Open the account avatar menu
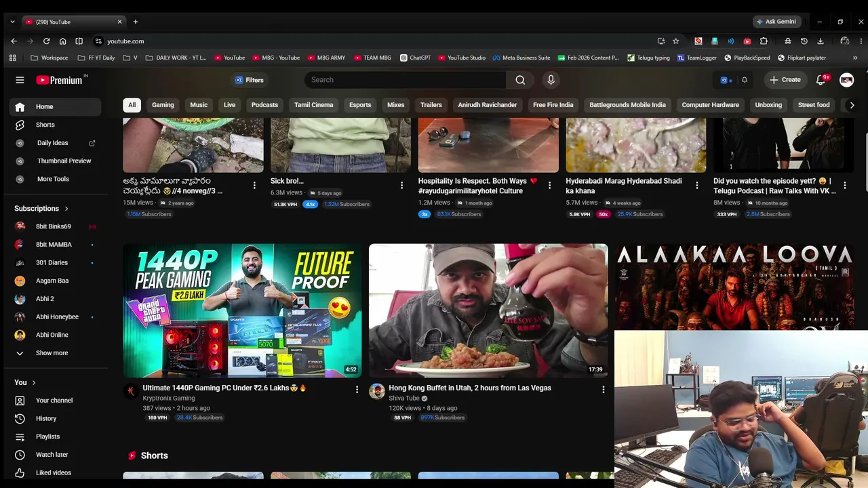 coord(846,80)
